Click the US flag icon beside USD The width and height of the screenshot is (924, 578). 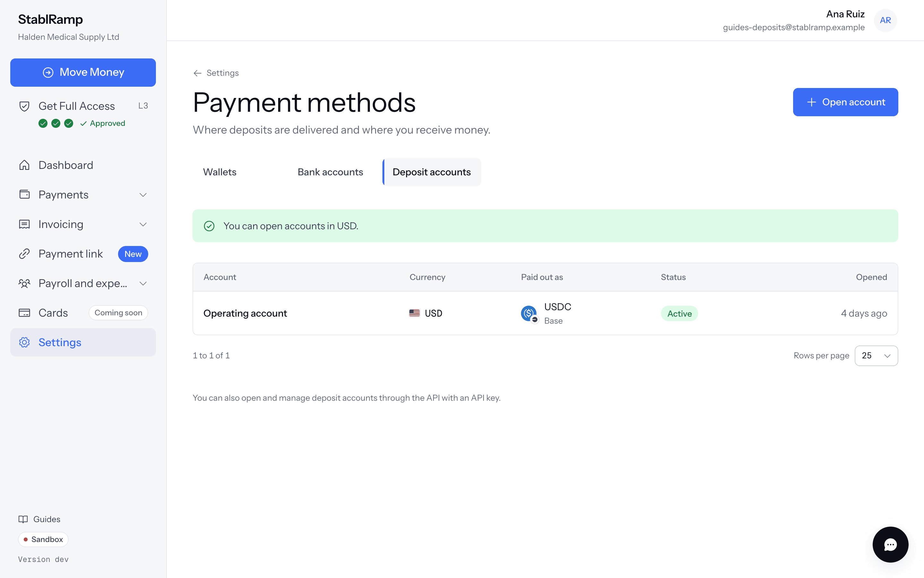point(414,313)
